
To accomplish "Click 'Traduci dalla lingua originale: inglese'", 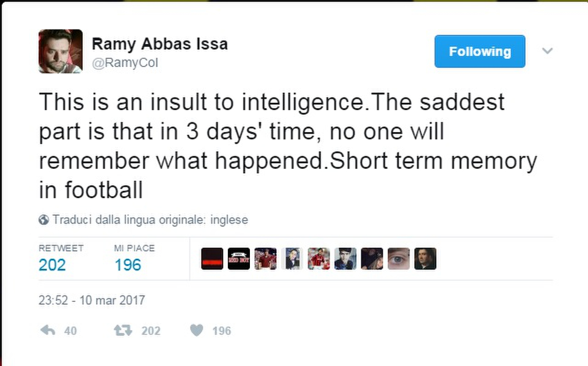I will click(150, 220).
